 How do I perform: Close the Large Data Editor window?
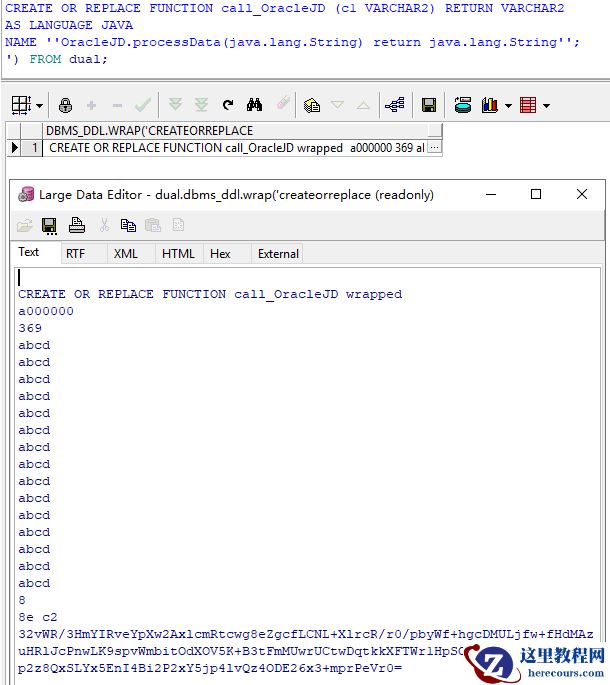tap(582, 194)
